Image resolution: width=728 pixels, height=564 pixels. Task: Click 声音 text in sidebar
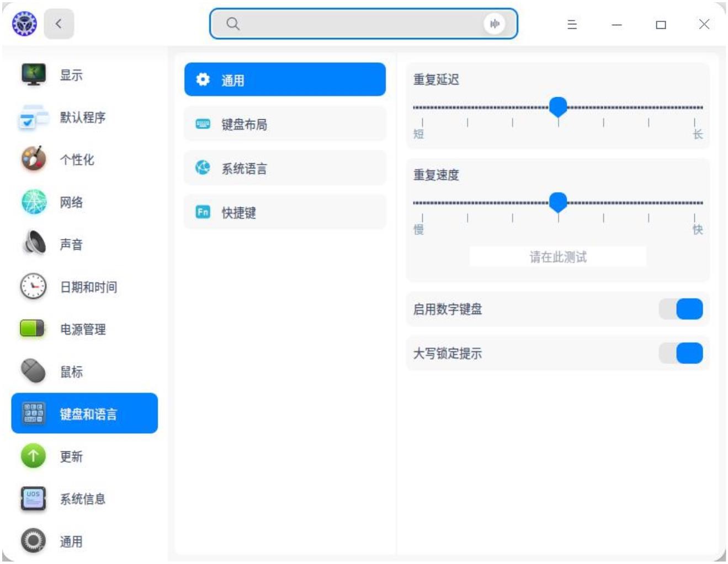coord(71,244)
